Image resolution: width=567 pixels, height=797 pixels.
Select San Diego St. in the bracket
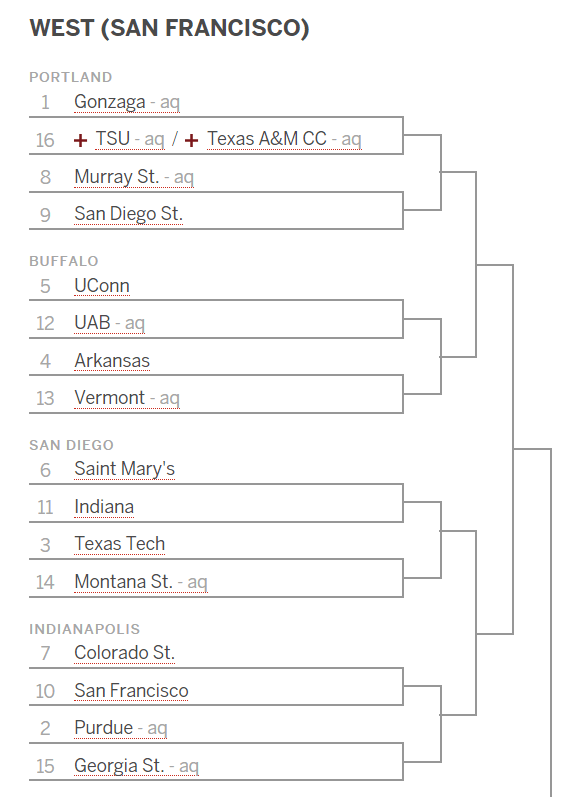pyautogui.click(x=129, y=214)
